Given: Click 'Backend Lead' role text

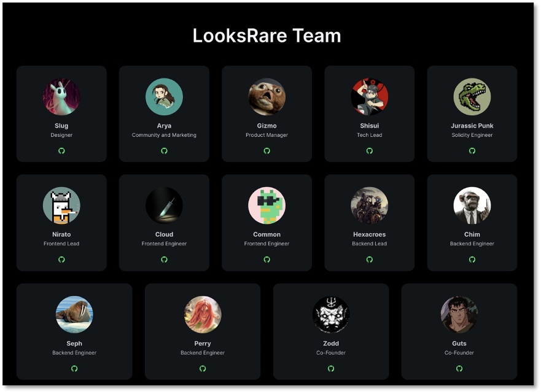Looking at the screenshot, I should (370, 244).
